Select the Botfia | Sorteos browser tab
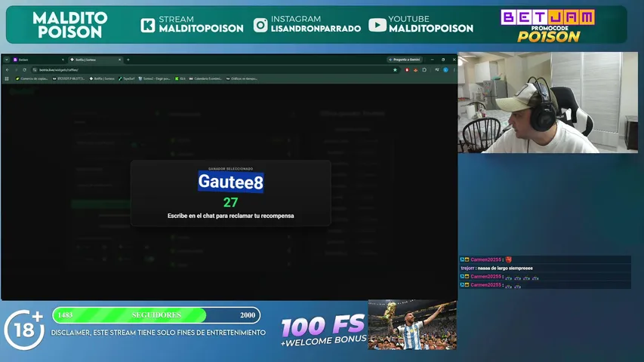The height and width of the screenshot is (362, 644). click(96, 60)
